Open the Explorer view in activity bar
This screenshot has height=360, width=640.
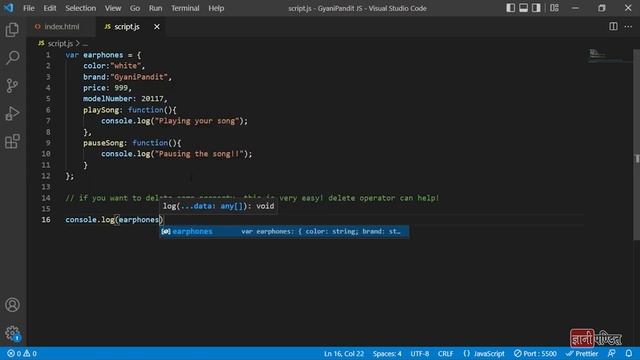click(x=12, y=29)
